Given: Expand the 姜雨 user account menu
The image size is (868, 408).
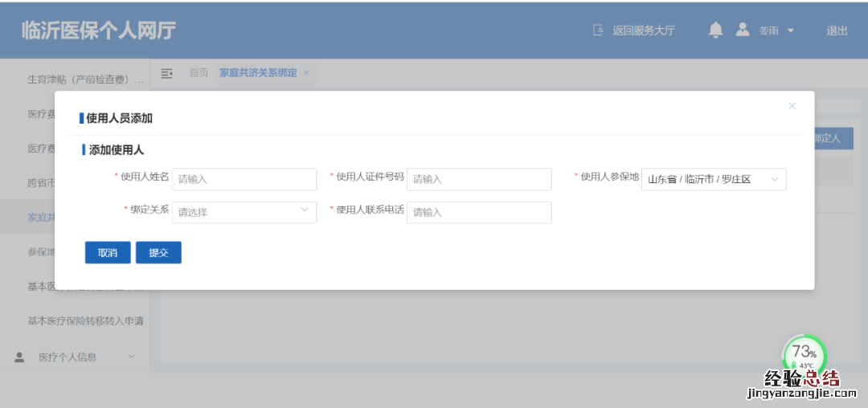Looking at the screenshot, I should pos(776,31).
